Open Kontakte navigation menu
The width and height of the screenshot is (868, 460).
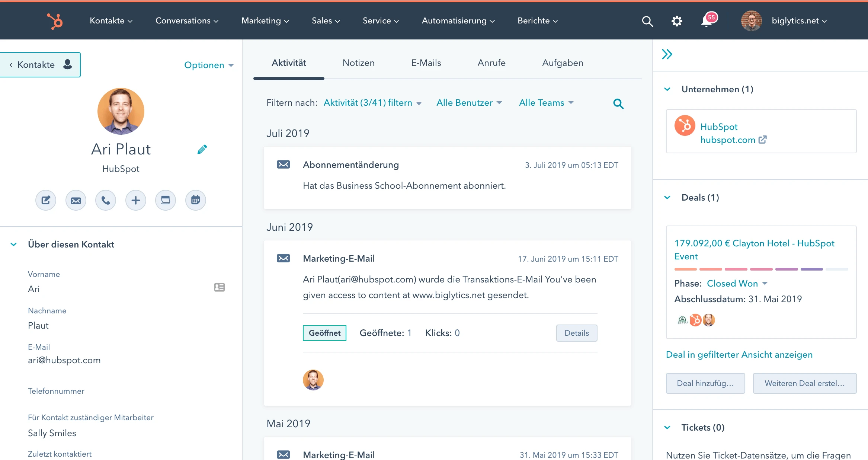pos(111,21)
